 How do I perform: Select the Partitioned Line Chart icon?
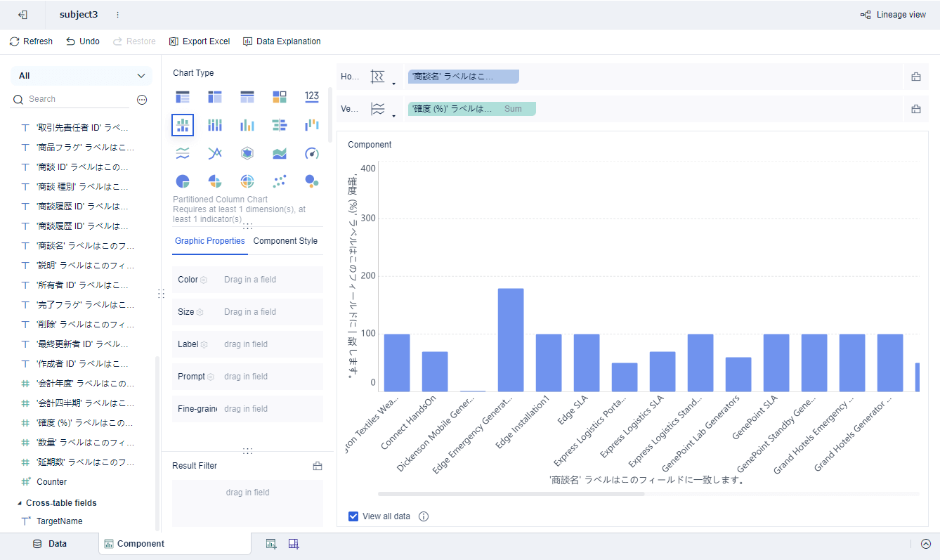(183, 153)
